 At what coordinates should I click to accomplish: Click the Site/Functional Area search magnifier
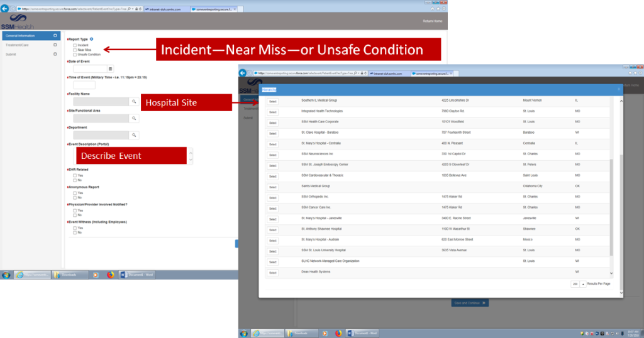(x=134, y=119)
